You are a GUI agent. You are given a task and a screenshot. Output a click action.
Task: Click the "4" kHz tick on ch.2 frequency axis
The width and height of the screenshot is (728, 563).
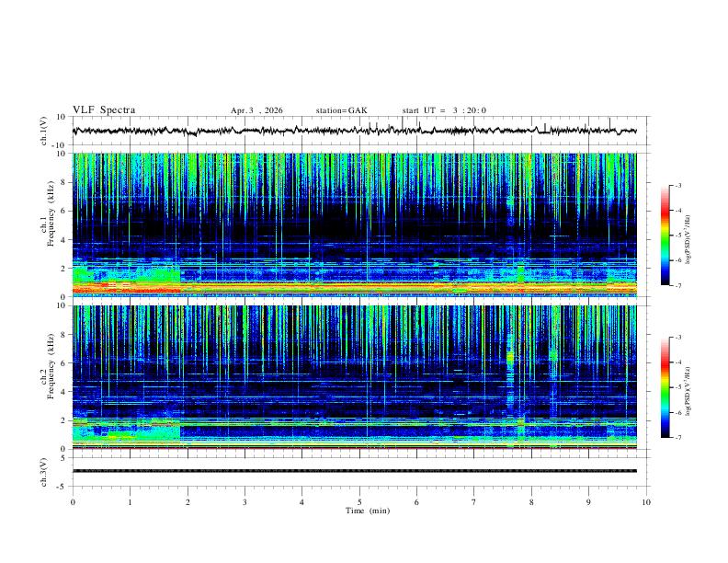point(63,392)
